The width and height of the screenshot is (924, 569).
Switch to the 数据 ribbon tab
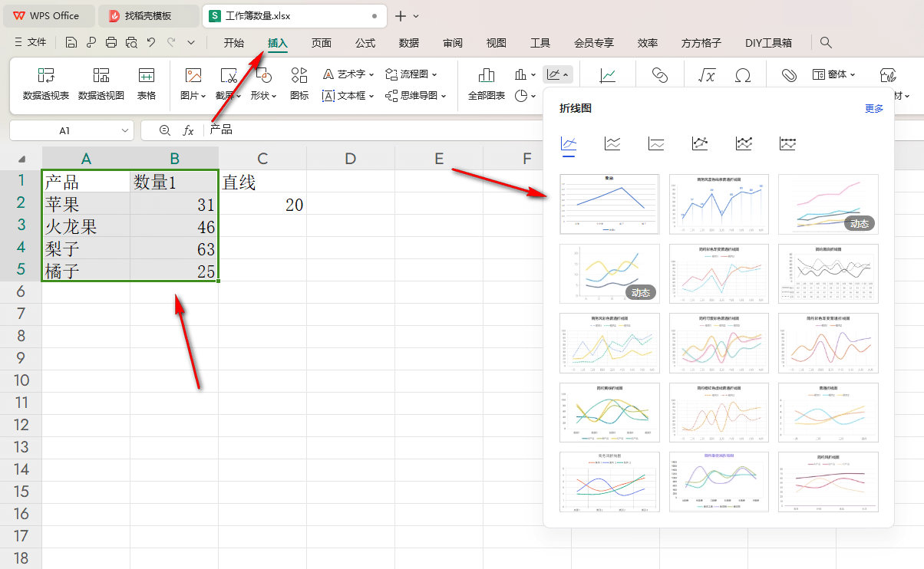coord(409,43)
